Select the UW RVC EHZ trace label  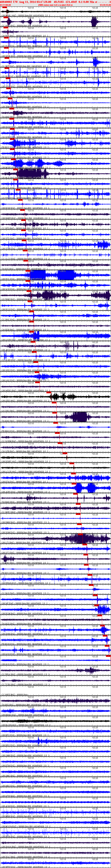pyautogui.click(x=25, y=279)
